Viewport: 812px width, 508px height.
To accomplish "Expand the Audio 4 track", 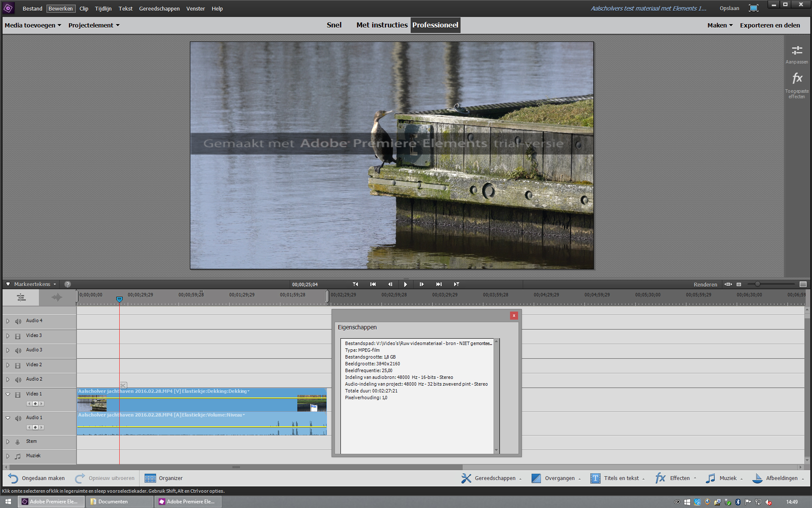I will [x=8, y=321].
